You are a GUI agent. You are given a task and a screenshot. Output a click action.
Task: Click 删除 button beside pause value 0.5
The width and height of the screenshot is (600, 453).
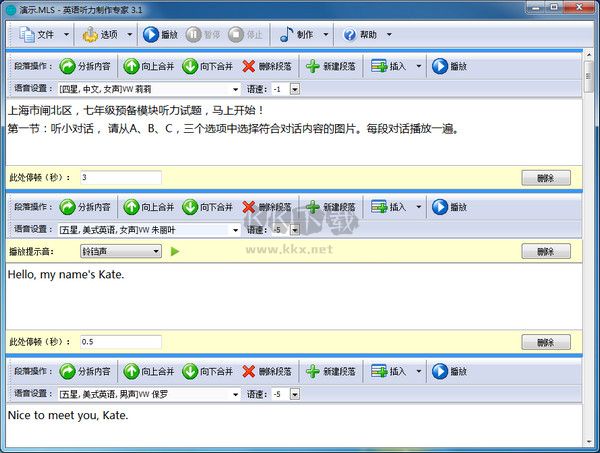(x=546, y=342)
